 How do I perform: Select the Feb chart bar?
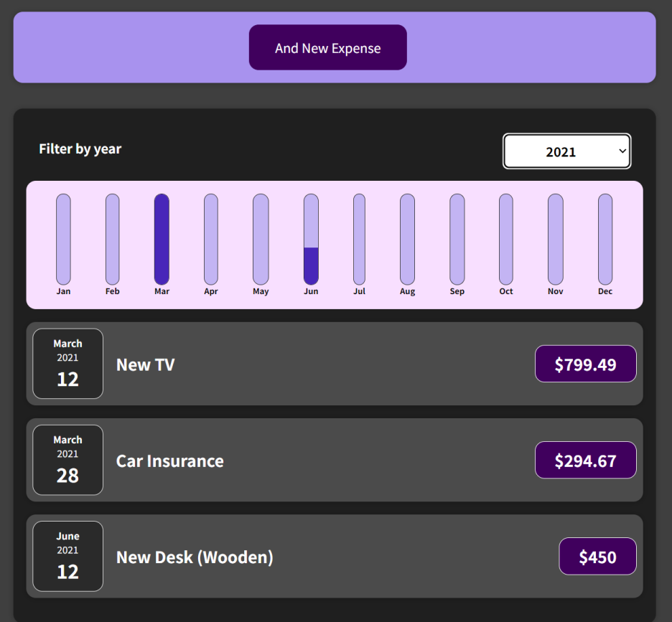point(112,240)
